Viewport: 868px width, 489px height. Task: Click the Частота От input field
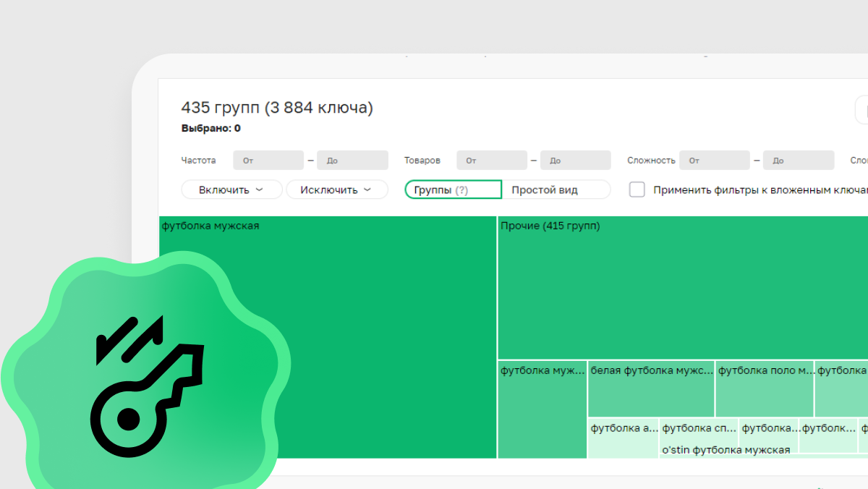point(268,161)
